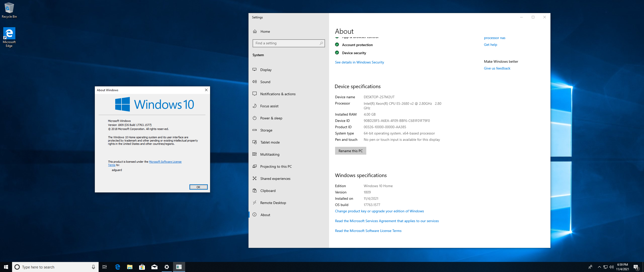Select Remote Desktop in sidebar
Viewport: 644px width, 272px height.
pos(289,203)
